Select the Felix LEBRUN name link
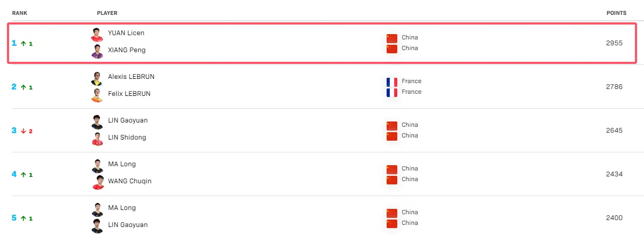 129,94
